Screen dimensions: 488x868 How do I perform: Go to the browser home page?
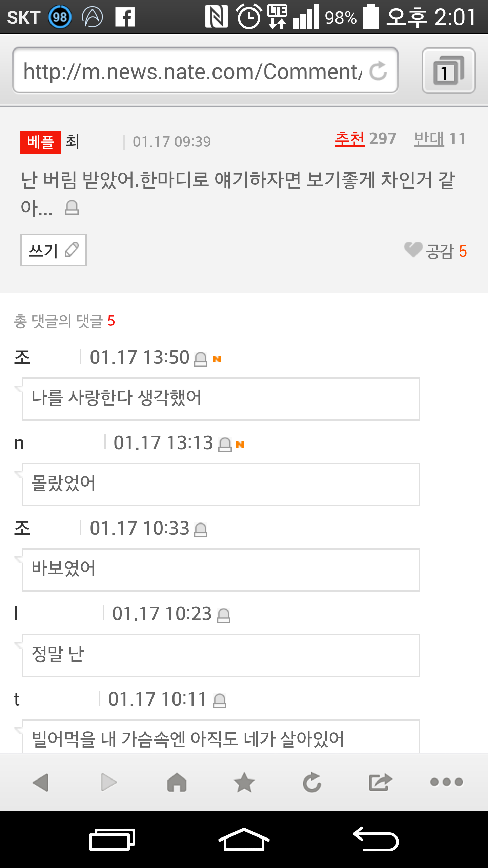(x=177, y=782)
